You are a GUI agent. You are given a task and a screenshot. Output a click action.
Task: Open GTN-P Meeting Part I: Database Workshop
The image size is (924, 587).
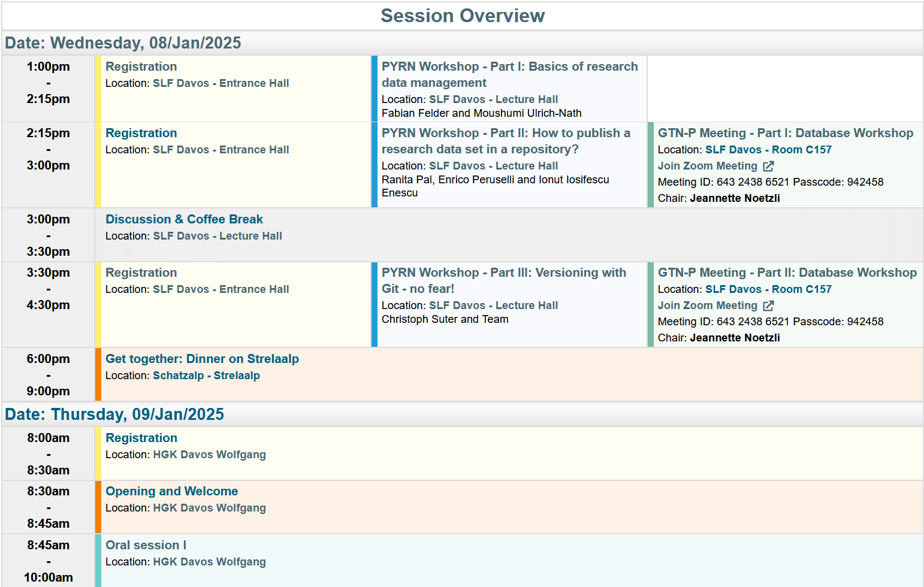pyautogui.click(x=785, y=133)
